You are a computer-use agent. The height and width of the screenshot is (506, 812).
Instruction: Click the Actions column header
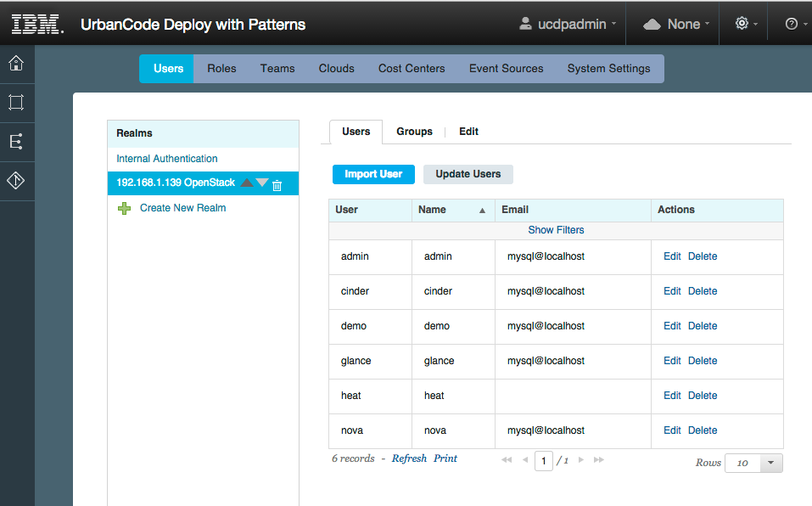[717, 210]
